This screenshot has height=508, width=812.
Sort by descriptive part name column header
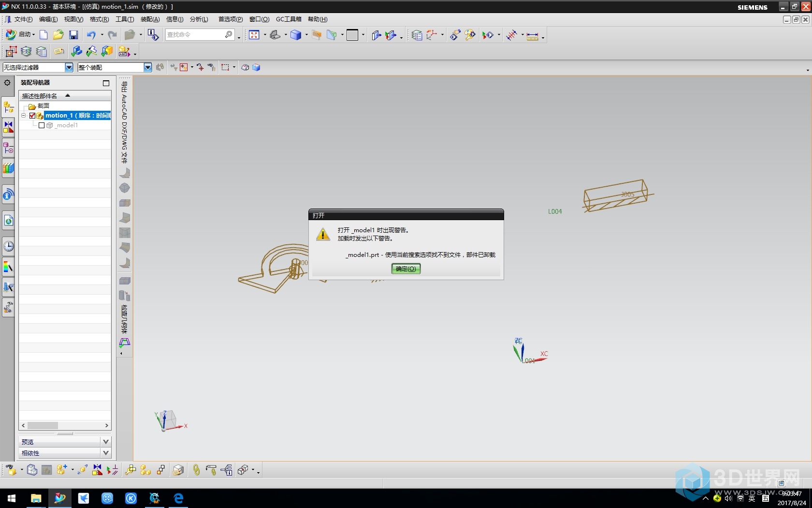pyautogui.click(x=65, y=96)
